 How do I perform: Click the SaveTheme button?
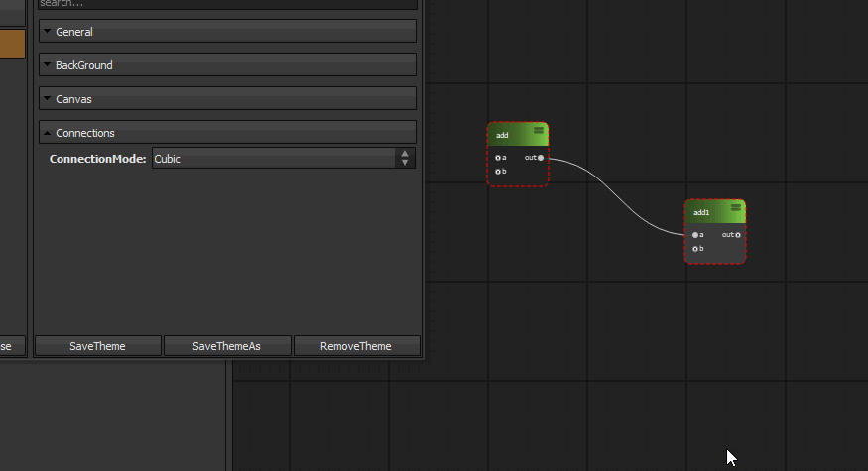[97, 346]
